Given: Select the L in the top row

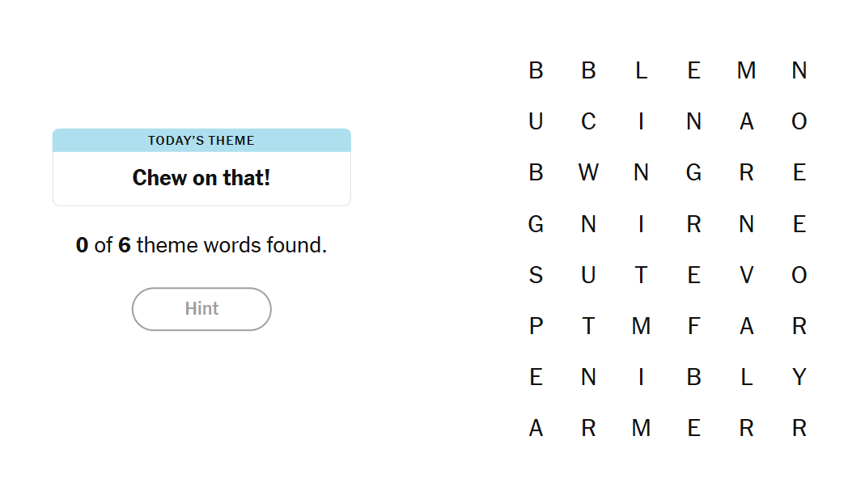Looking at the screenshot, I should (641, 70).
